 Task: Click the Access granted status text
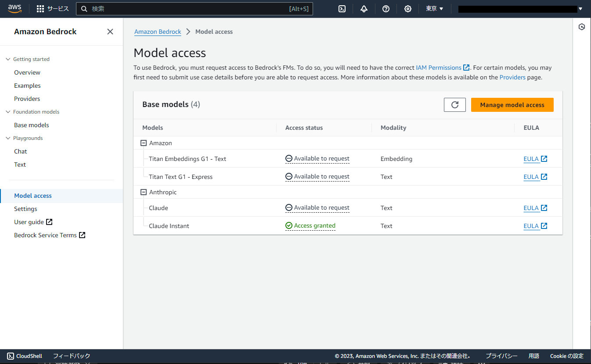[315, 226]
